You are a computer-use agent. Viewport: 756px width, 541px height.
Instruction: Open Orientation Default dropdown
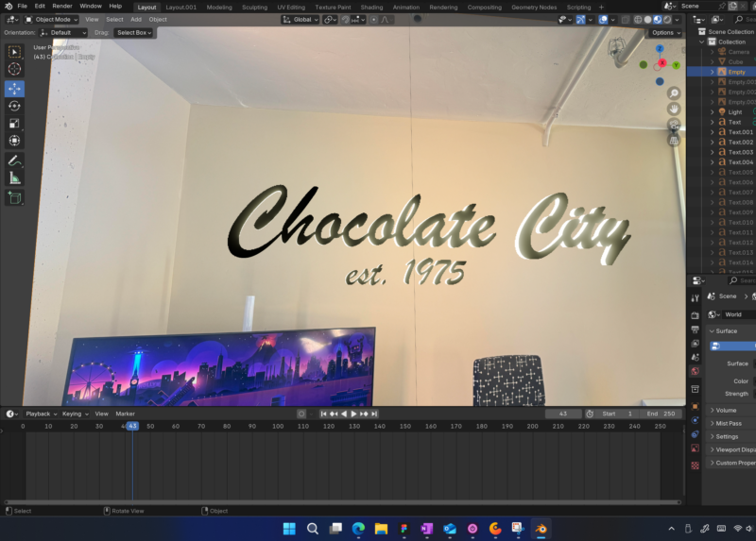click(63, 33)
